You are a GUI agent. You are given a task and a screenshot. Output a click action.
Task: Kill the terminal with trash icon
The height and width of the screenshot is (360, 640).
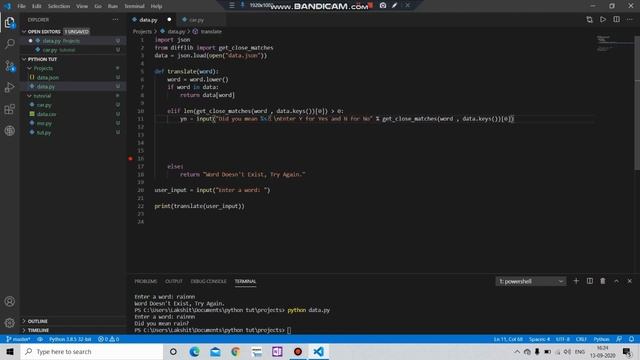603,281
